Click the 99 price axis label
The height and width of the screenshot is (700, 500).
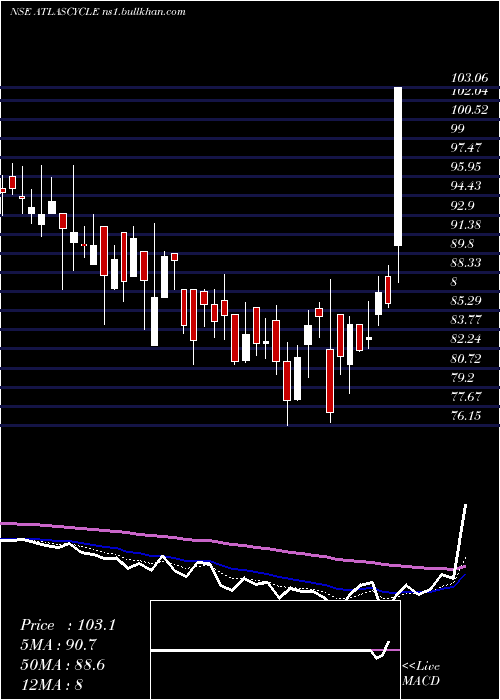click(x=458, y=129)
